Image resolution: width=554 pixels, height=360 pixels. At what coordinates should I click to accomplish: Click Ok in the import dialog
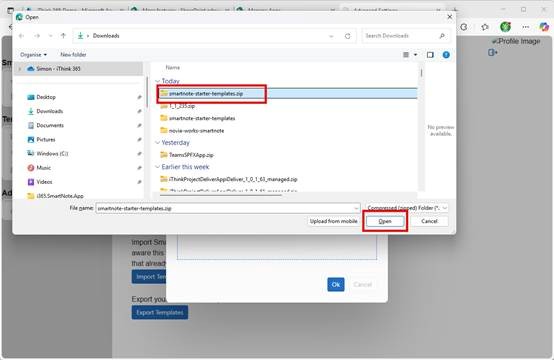(x=336, y=284)
